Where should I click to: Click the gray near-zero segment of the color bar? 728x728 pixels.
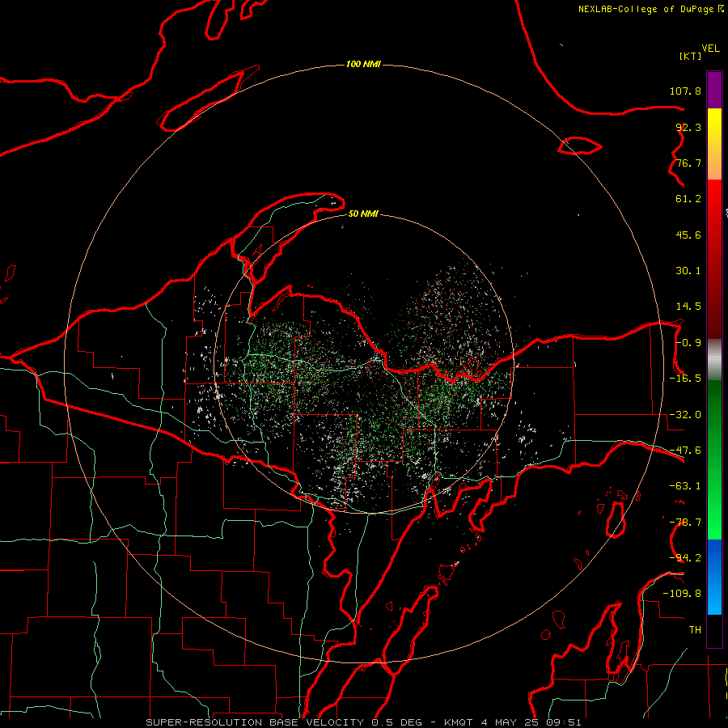714,360
